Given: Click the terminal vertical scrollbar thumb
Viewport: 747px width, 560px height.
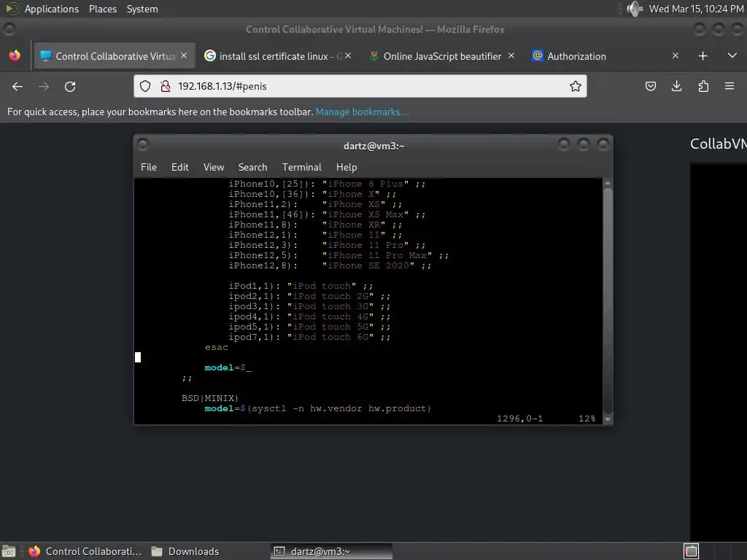Looking at the screenshot, I should point(608,300).
